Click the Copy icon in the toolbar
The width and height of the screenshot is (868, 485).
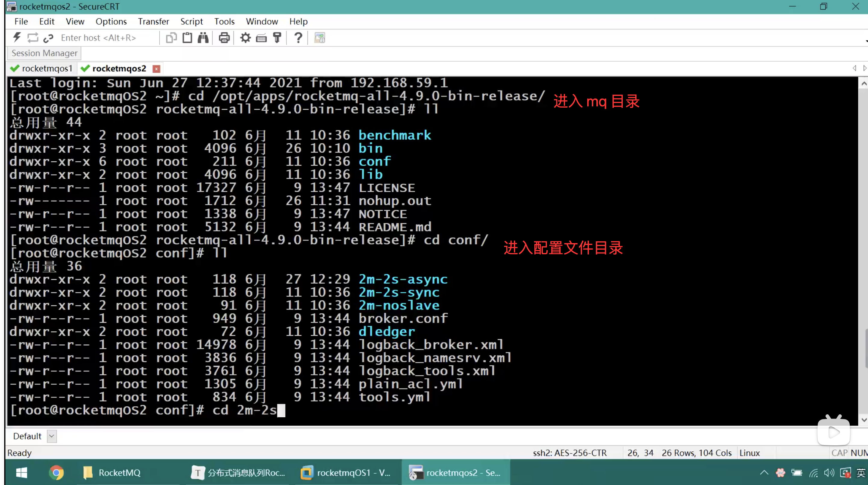pos(171,37)
